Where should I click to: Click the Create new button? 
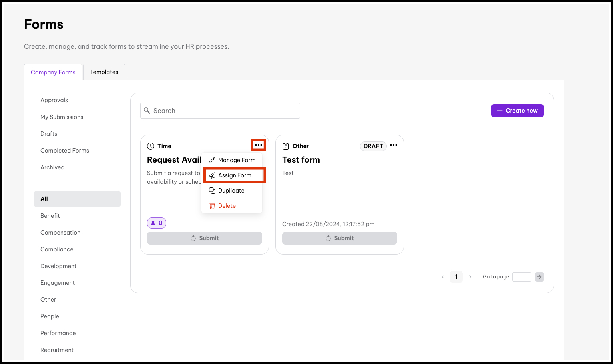tap(517, 111)
